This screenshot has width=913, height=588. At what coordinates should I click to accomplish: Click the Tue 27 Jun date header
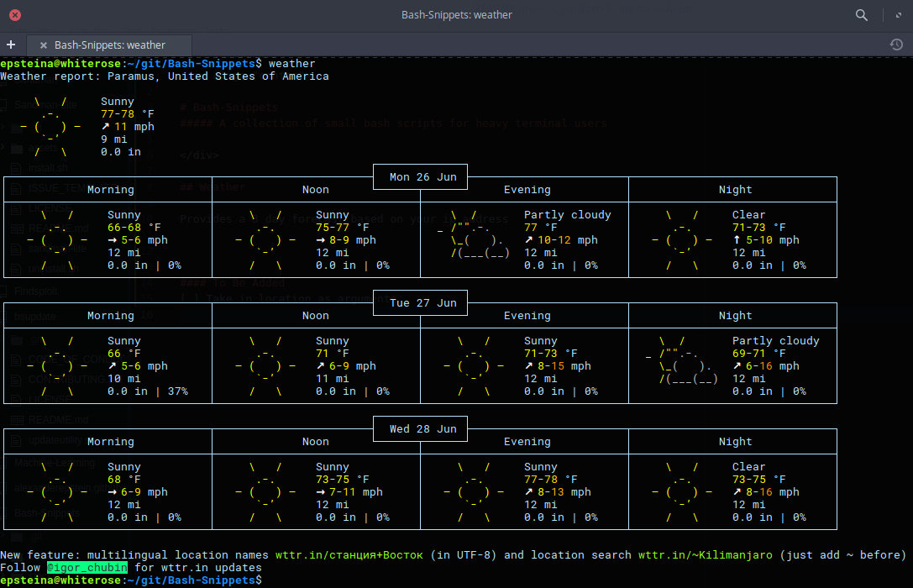(422, 302)
